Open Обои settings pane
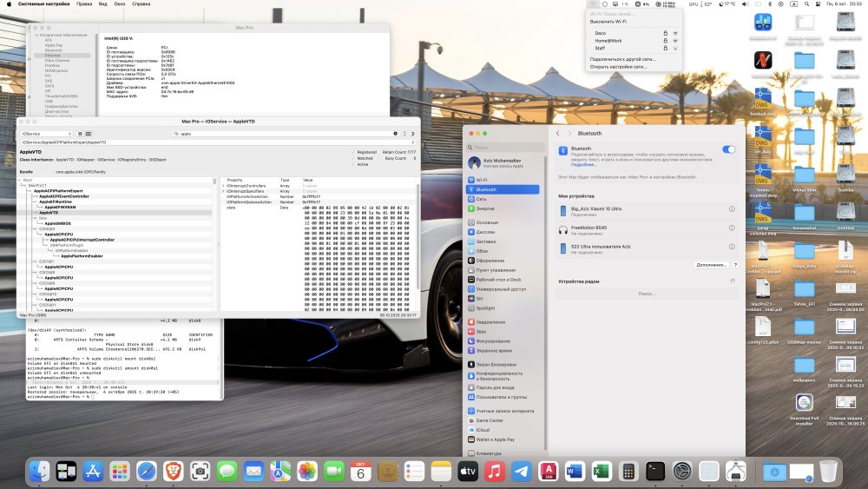Screen dimensions: 868x489 [x=503, y=251]
